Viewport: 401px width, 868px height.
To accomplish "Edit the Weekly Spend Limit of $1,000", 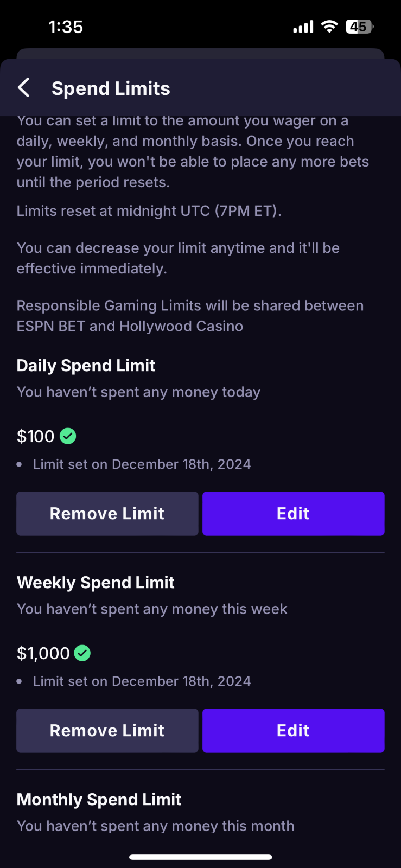I will coord(293,731).
